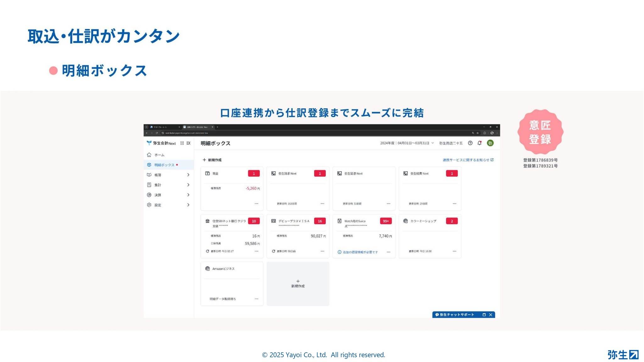Open the browser three-dot menu
The image size is (644, 362).
(497, 133)
